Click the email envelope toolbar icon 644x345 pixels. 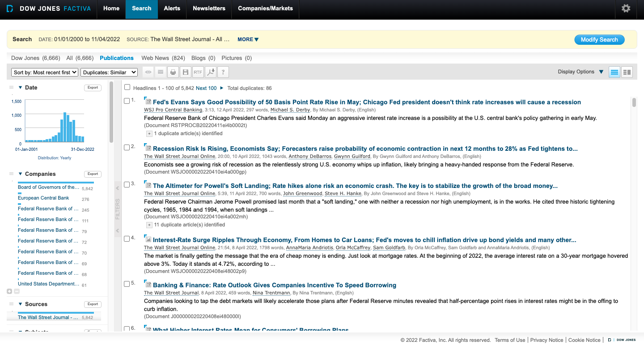point(161,72)
